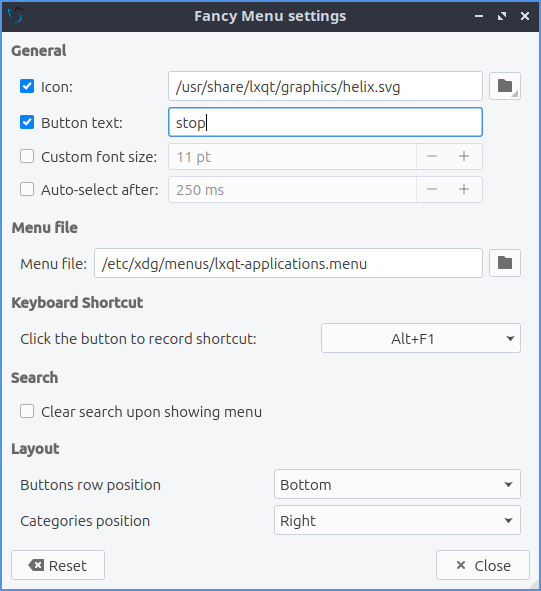Screen dimensions: 541x591
Task: Open Buttons row position dropdown
Action: click(x=397, y=484)
